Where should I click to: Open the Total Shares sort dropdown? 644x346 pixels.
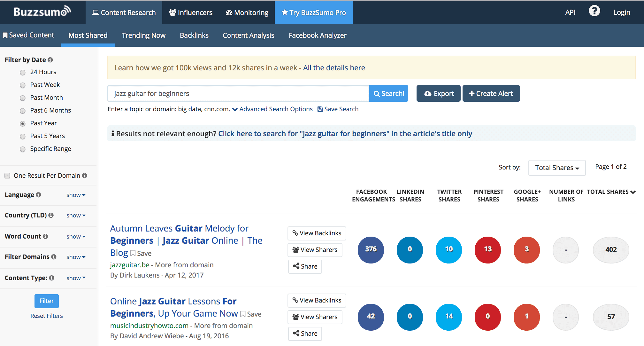click(x=557, y=168)
